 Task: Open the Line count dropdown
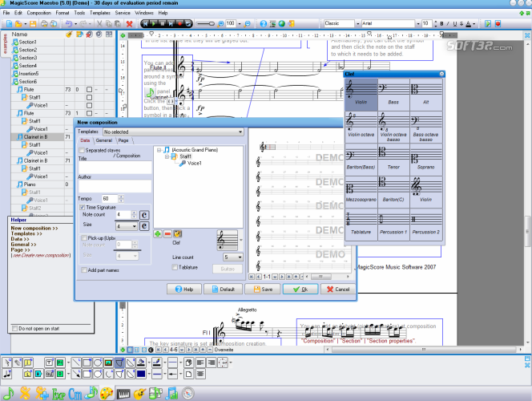coord(233,257)
